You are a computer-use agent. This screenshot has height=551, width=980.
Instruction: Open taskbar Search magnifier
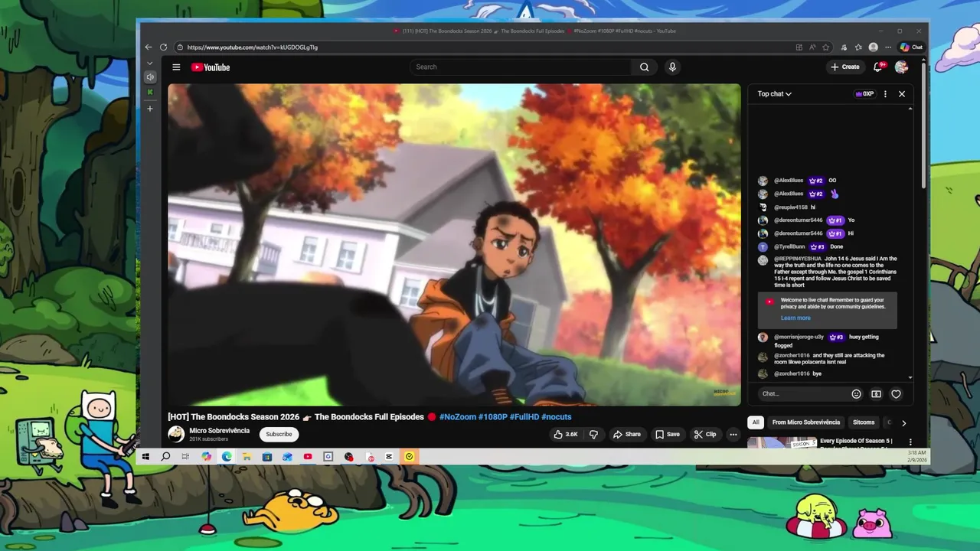(x=165, y=457)
